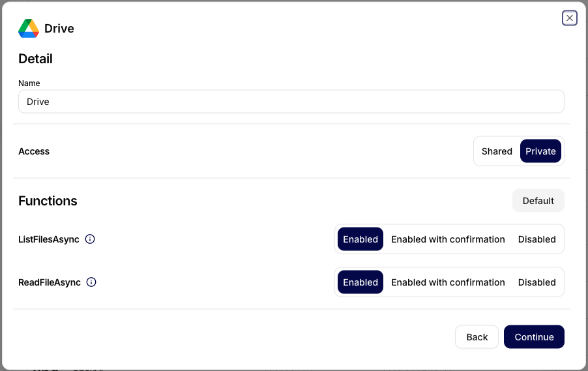Screen dimensions: 588x371
Task: Click the Detail section heading
Action: 35,59
